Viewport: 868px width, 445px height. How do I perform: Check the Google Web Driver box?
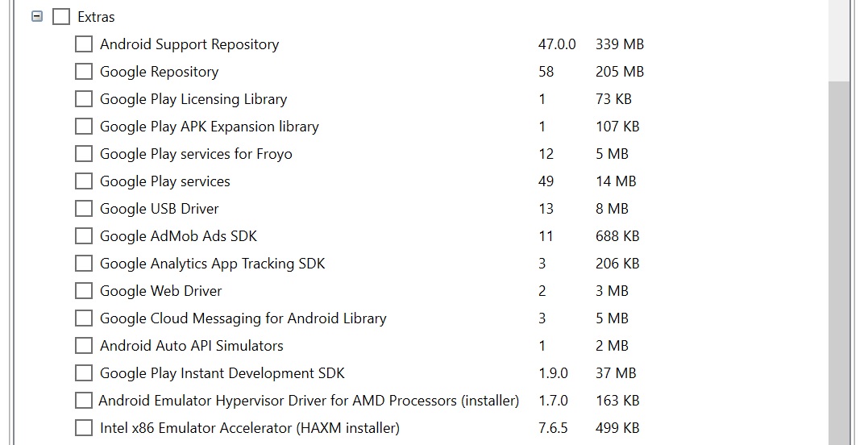point(84,290)
